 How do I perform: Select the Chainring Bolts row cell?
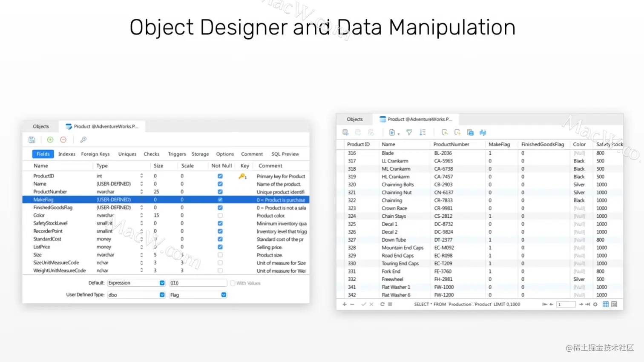[x=398, y=185]
